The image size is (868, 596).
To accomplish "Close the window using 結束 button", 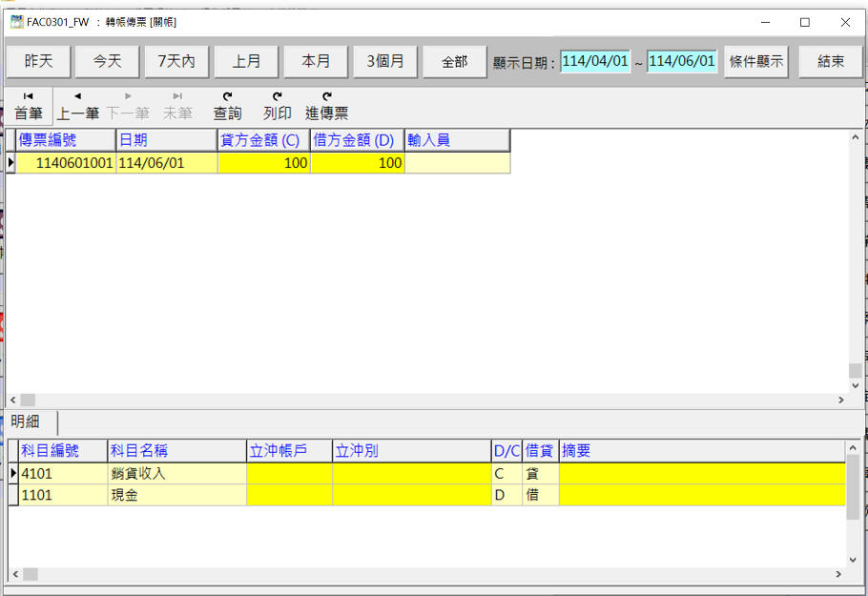I will [830, 61].
